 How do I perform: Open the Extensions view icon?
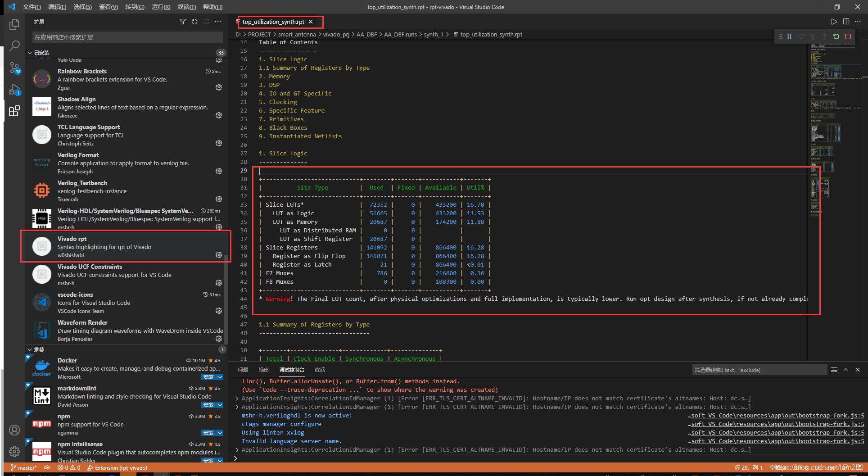coord(14,111)
